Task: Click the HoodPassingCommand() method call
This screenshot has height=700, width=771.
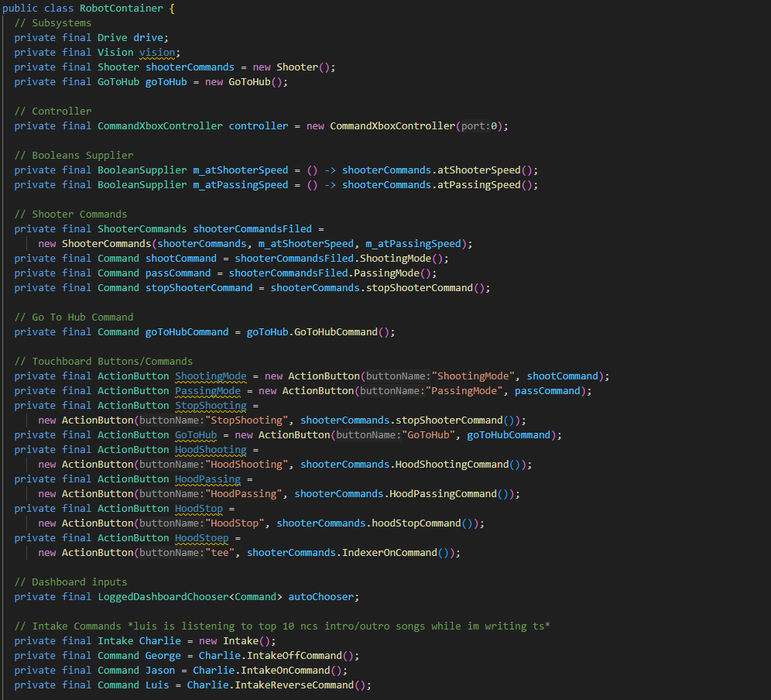Action: (448, 494)
